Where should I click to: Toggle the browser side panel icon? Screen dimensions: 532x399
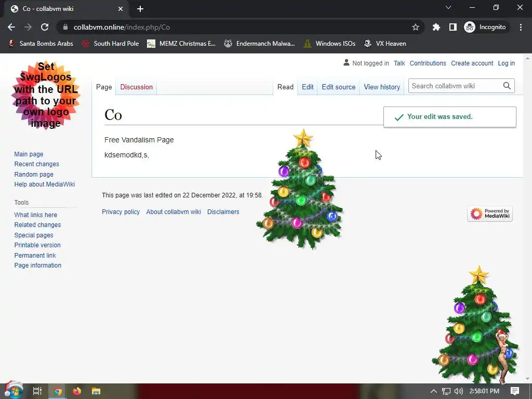453,27
